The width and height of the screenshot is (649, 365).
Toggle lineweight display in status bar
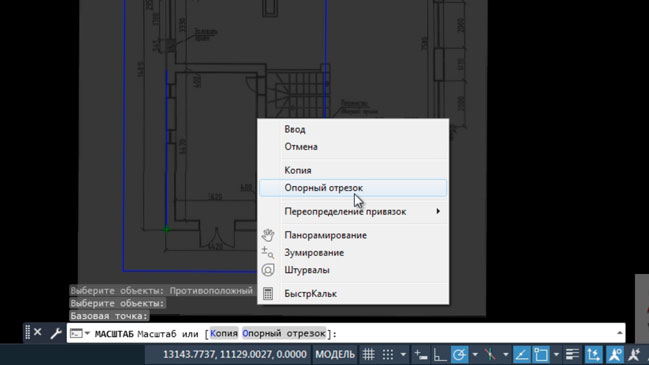(x=572, y=354)
